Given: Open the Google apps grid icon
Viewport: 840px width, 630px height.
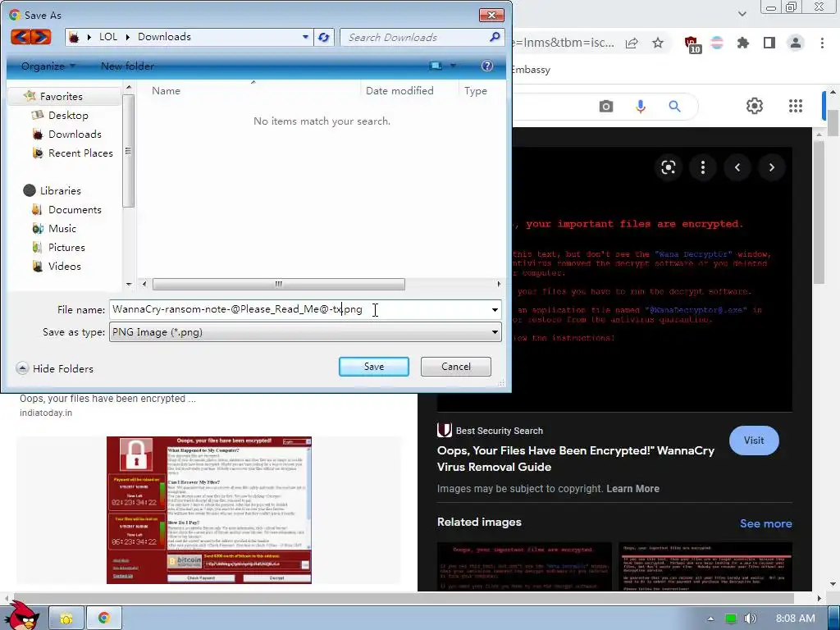Looking at the screenshot, I should (x=796, y=106).
